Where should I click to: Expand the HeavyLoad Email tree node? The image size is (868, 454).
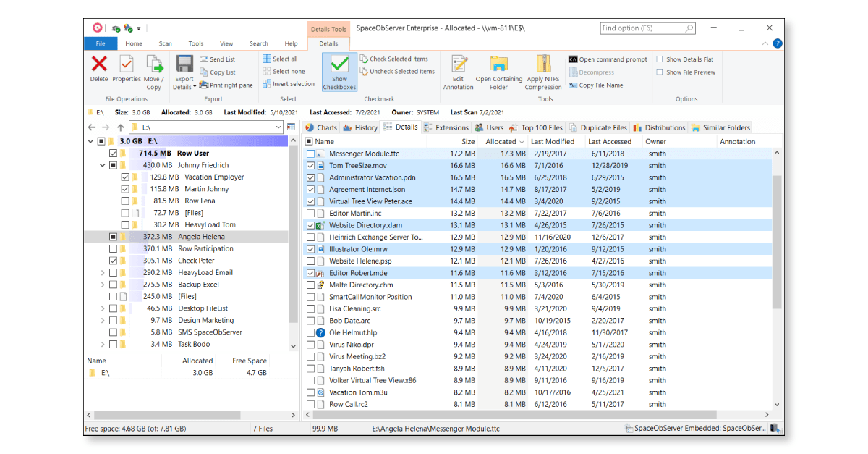point(103,273)
